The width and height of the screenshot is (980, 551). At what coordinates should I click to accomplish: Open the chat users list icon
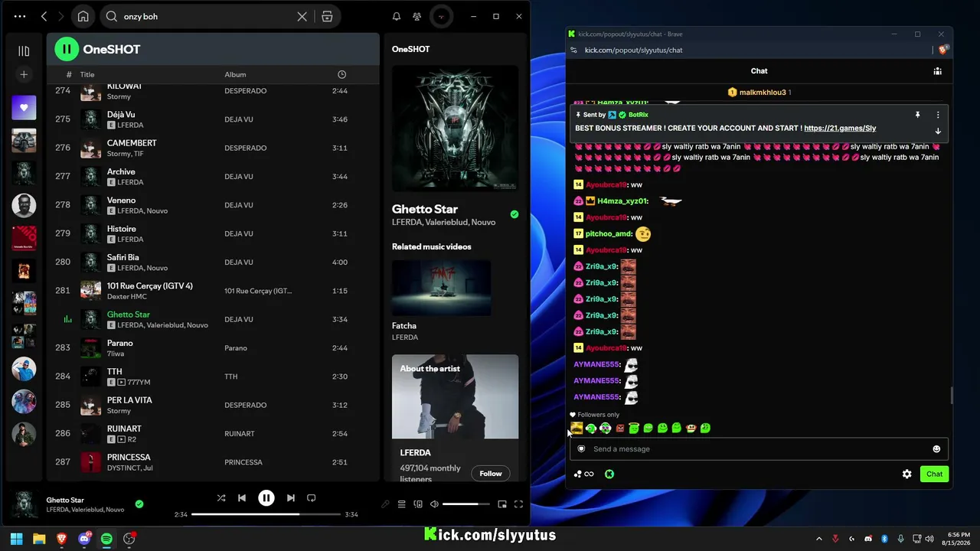937,71
